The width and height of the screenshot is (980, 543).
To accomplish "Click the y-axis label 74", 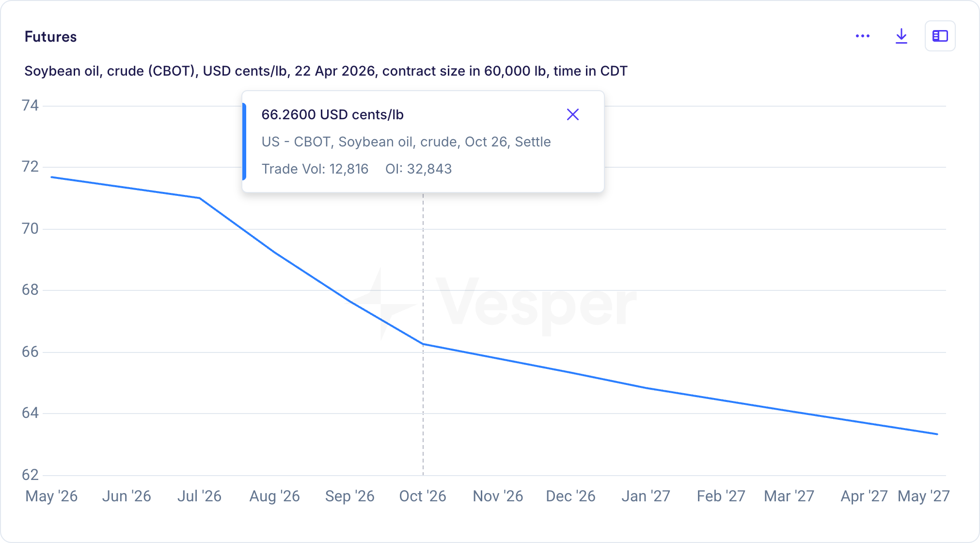I will coord(30,106).
